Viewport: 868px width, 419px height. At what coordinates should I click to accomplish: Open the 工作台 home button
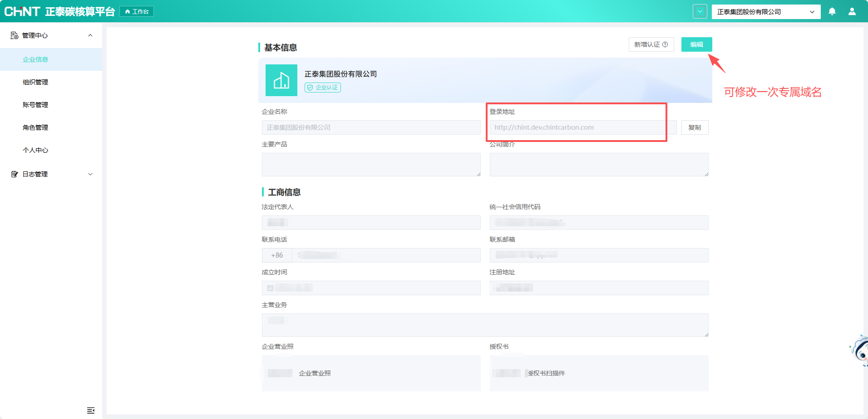(x=137, y=11)
